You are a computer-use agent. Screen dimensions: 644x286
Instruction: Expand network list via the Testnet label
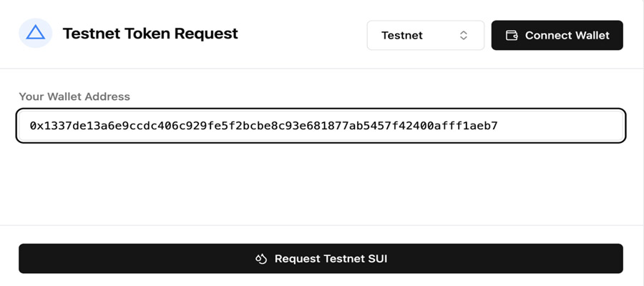pos(401,35)
